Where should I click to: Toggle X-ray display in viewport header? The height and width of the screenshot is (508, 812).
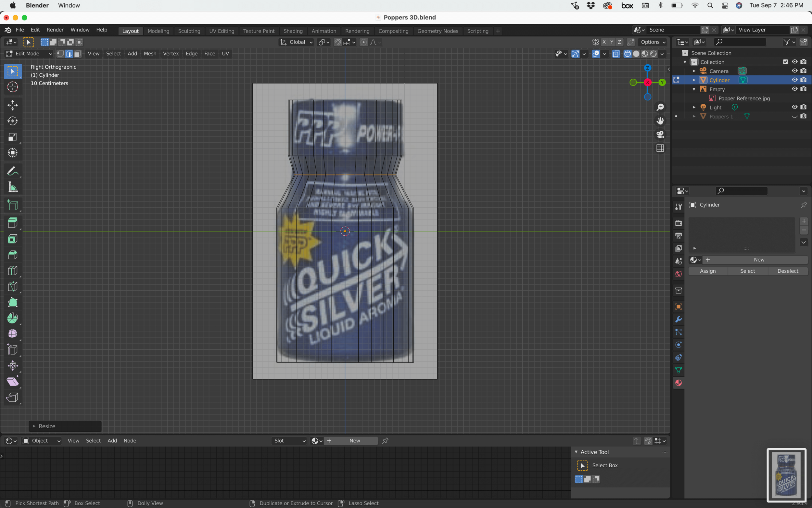pos(616,54)
